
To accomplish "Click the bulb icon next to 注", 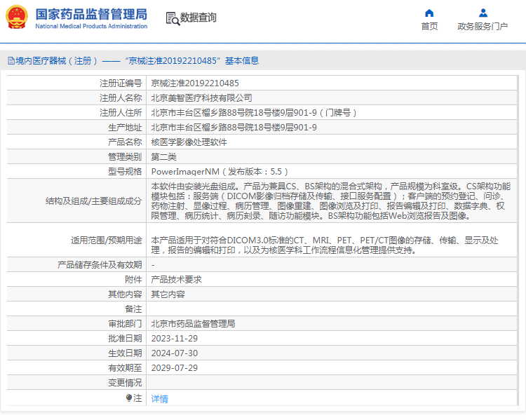I will pyautogui.click(x=129, y=398).
